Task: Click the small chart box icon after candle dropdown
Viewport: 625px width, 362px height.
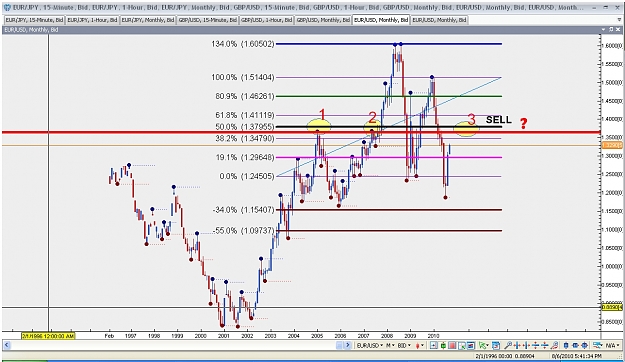Action: tap(434, 345)
